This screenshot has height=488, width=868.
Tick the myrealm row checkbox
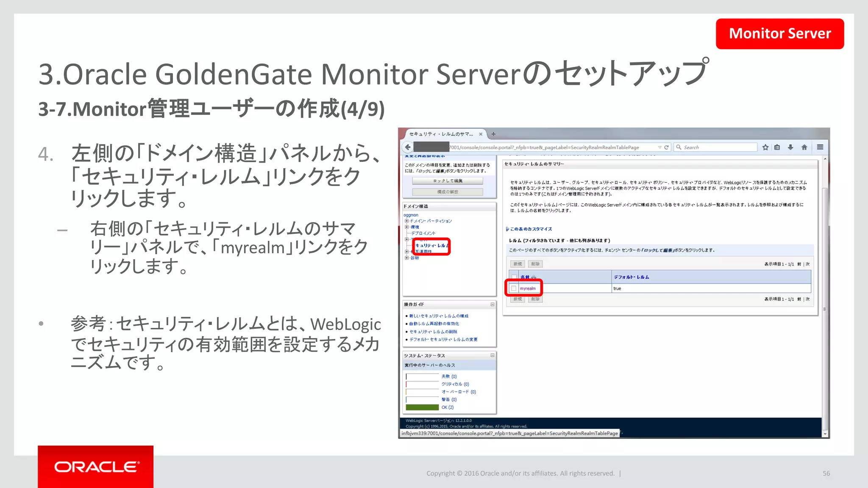point(514,288)
